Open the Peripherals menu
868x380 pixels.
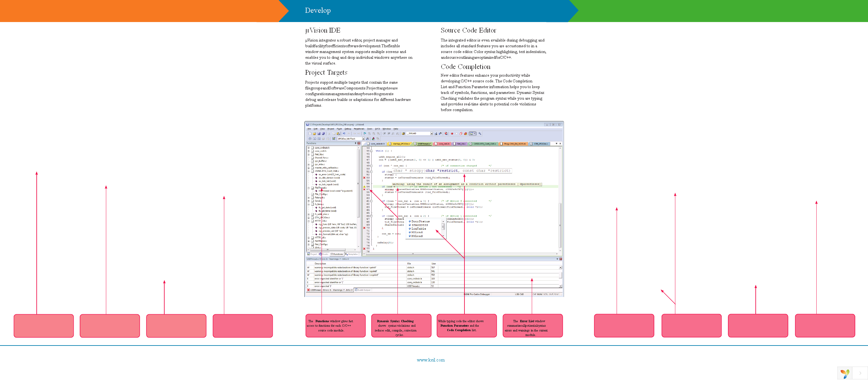pyautogui.click(x=359, y=129)
